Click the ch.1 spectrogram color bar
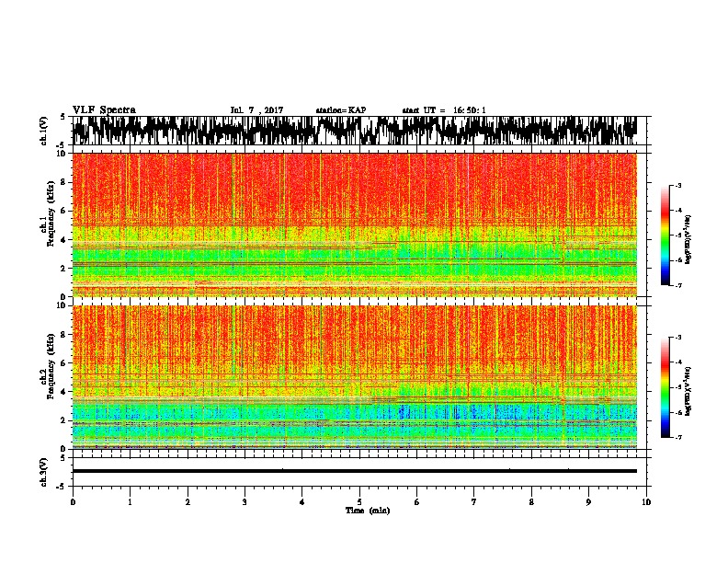 [665, 236]
